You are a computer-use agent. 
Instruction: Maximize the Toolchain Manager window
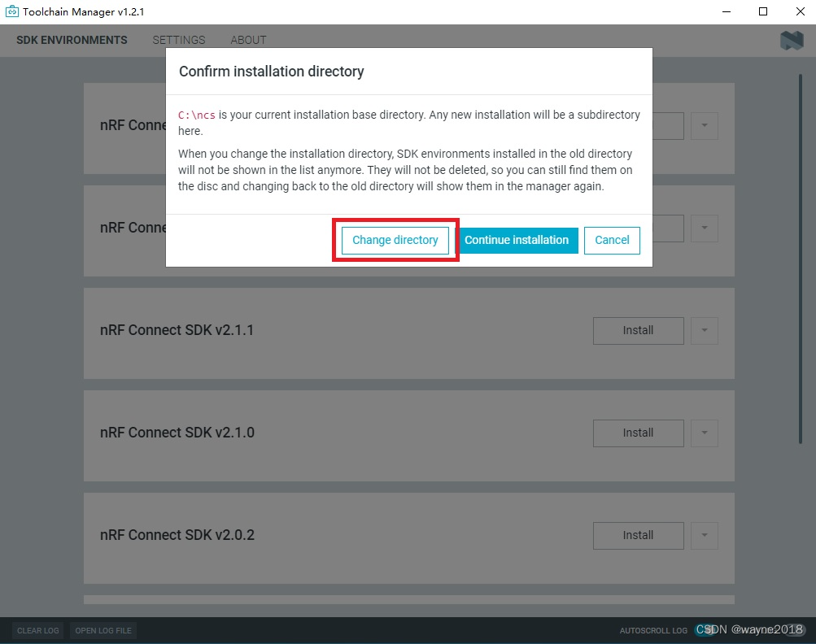pos(763,11)
